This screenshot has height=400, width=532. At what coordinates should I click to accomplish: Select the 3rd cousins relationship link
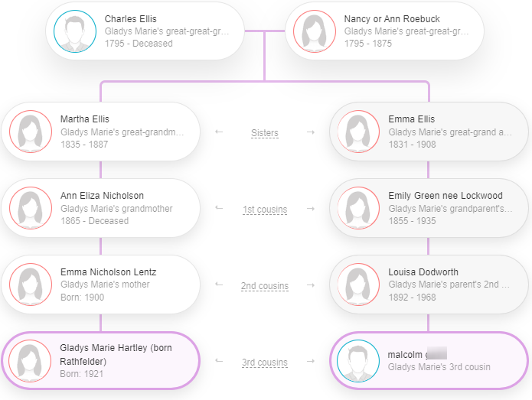click(265, 363)
